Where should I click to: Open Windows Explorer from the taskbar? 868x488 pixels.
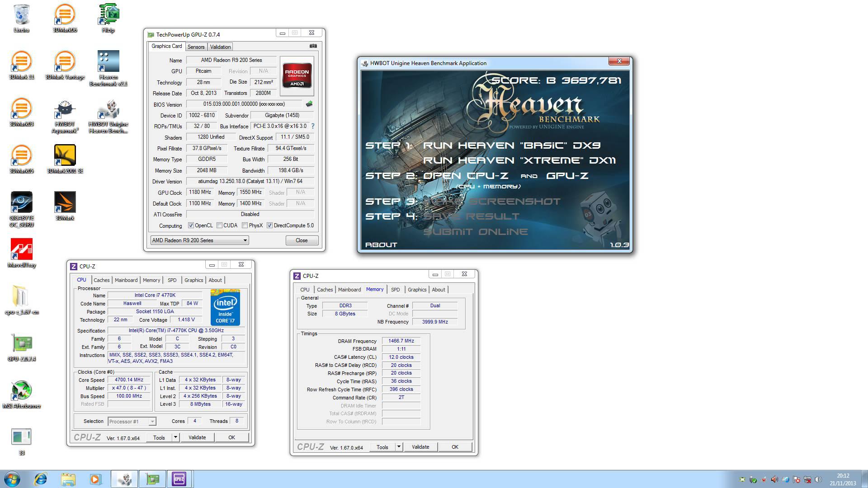(68, 479)
